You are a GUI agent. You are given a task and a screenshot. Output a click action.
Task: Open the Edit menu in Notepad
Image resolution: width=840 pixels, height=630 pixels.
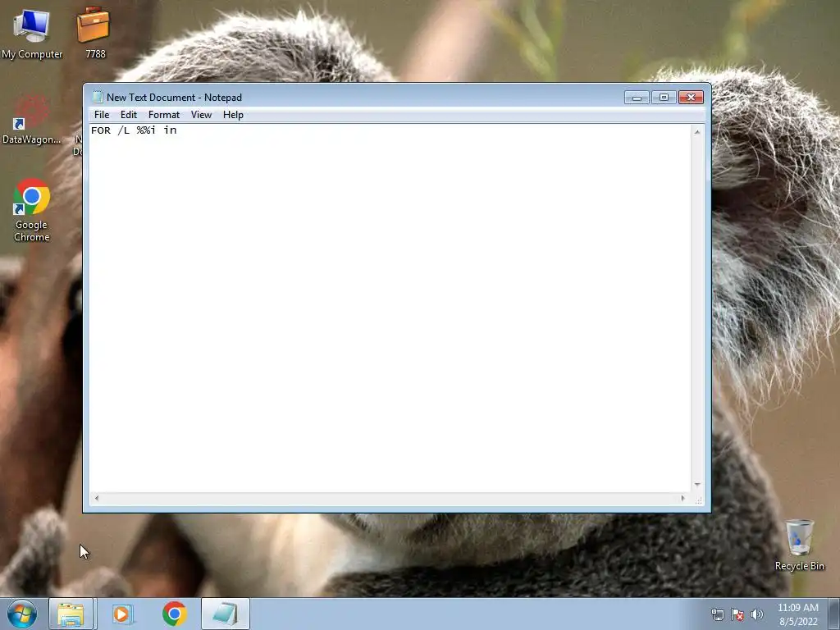pyautogui.click(x=129, y=115)
